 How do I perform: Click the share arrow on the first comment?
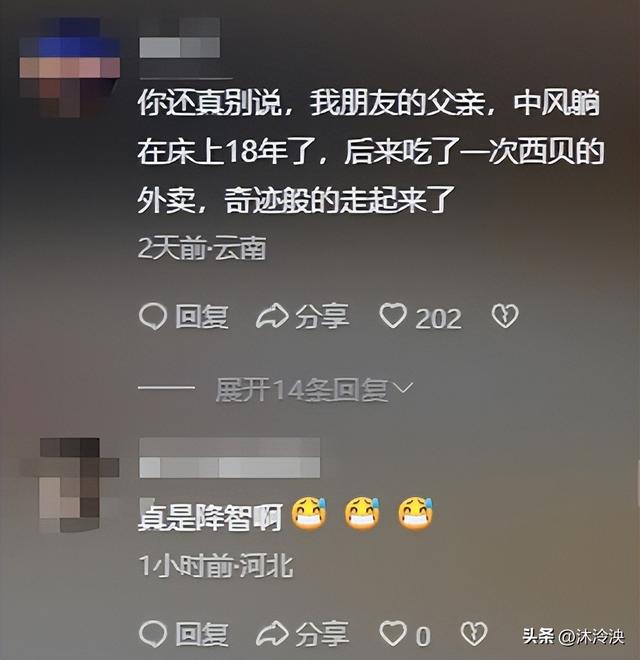click(x=272, y=316)
